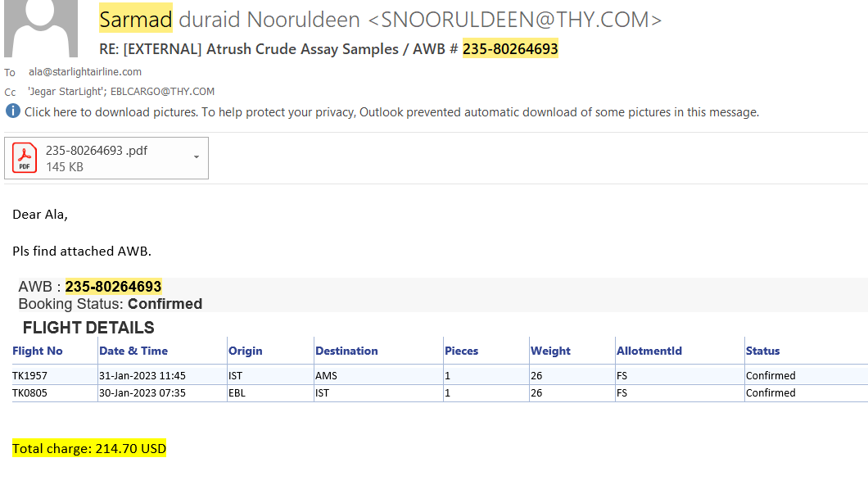Open the 235-80264693 .pdf attachment

(97, 151)
